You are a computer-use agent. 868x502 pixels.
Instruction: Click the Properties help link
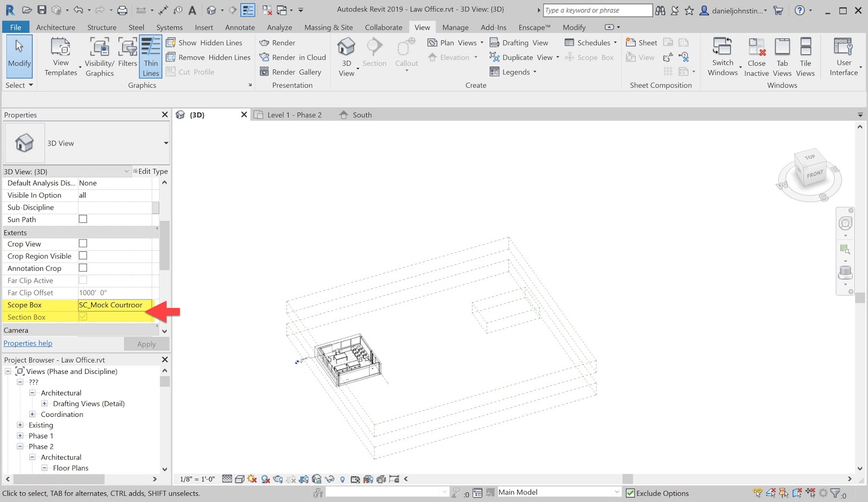point(28,344)
